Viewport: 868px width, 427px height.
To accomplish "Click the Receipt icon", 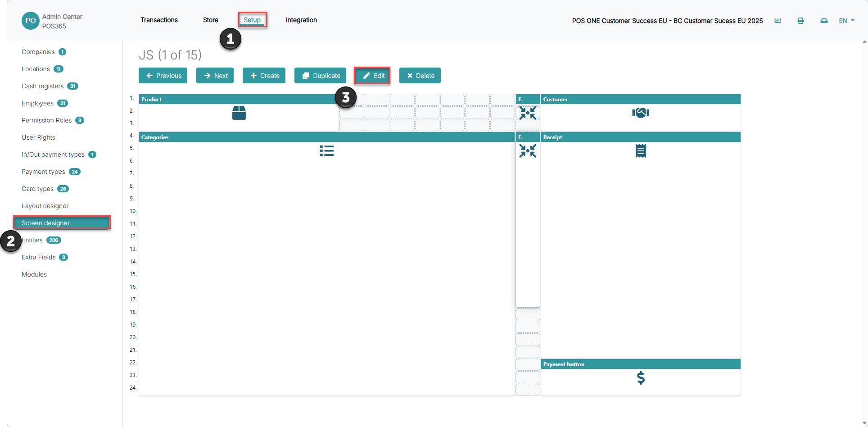I will (641, 151).
